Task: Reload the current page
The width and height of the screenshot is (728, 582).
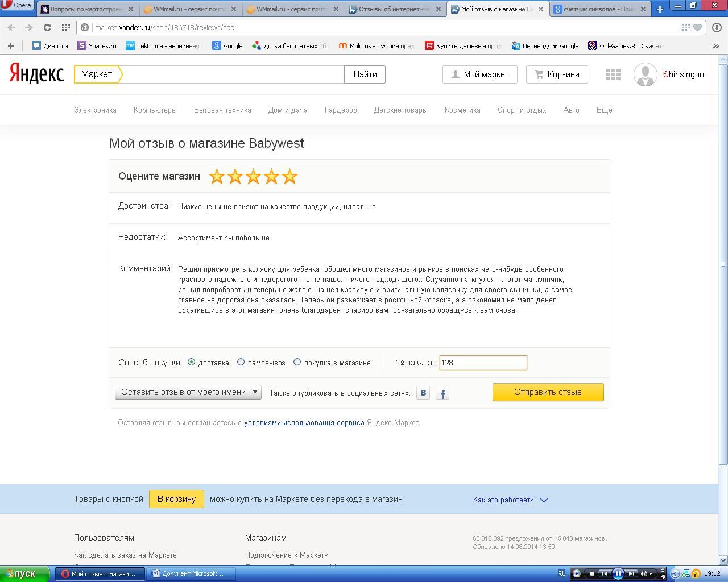Action: click(x=47, y=27)
